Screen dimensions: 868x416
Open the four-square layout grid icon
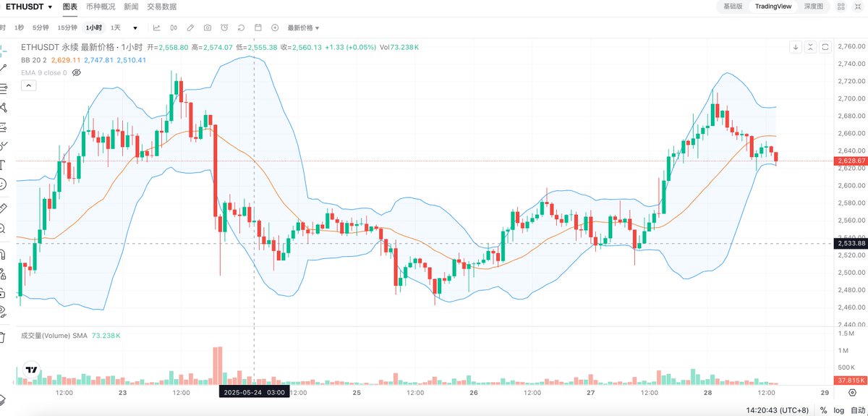pos(840,7)
